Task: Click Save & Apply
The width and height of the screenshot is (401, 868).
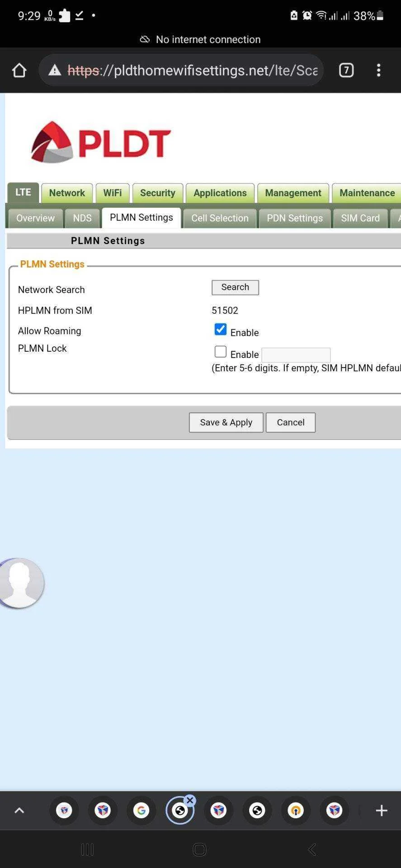Action: pyautogui.click(x=226, y=422)
